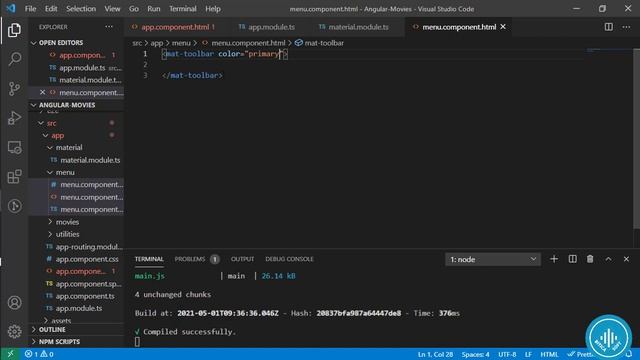
Task: Open app.component.ts in file tree
Action: coord(76,296)
